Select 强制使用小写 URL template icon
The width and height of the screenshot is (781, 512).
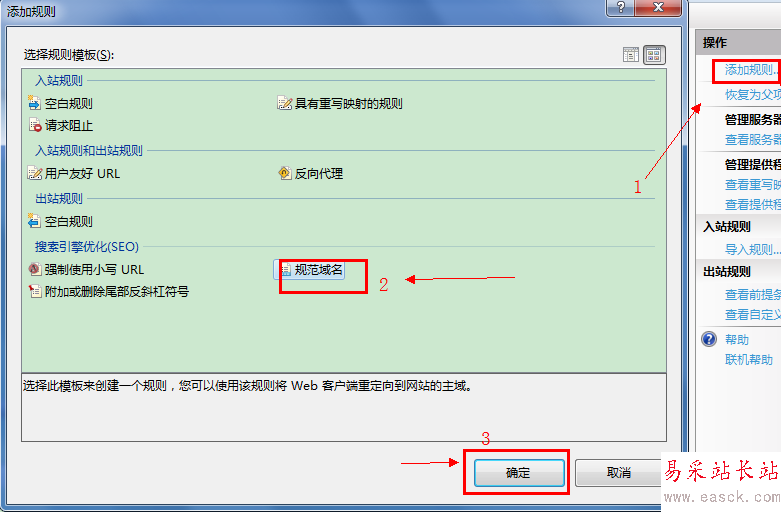34,269
